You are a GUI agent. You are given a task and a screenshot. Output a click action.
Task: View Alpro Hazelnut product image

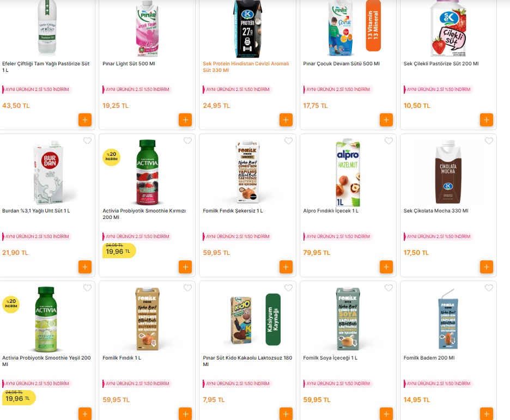click(x=348, y=173)
